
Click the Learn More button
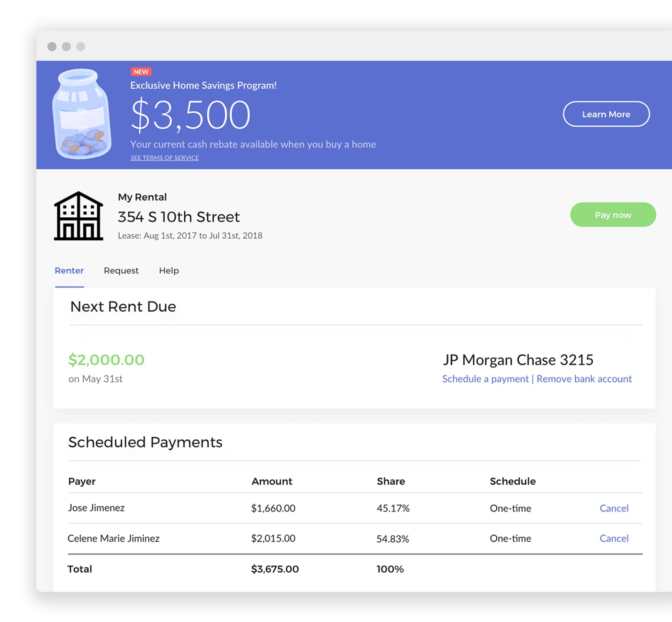point(606,114)
